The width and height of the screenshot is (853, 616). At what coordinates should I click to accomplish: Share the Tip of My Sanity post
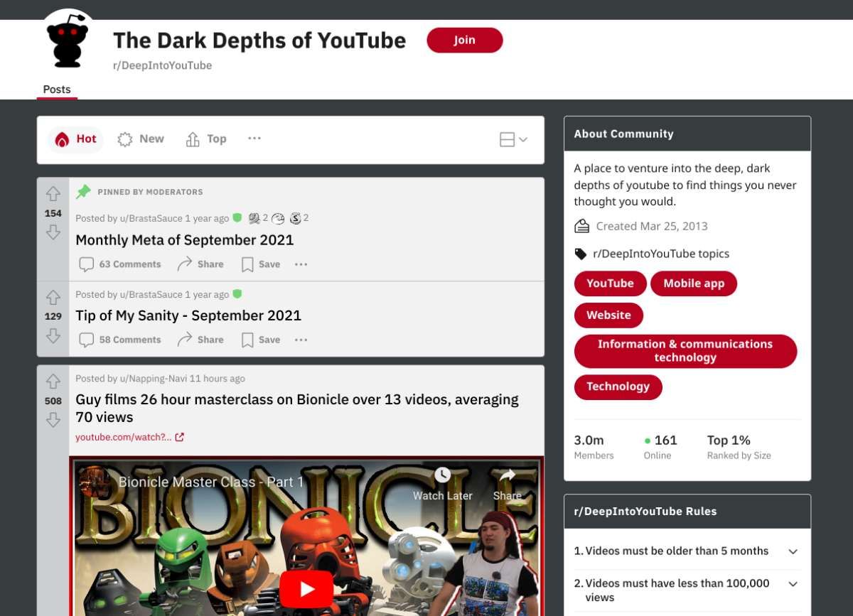pyautogui.click(x=200, y=340)
